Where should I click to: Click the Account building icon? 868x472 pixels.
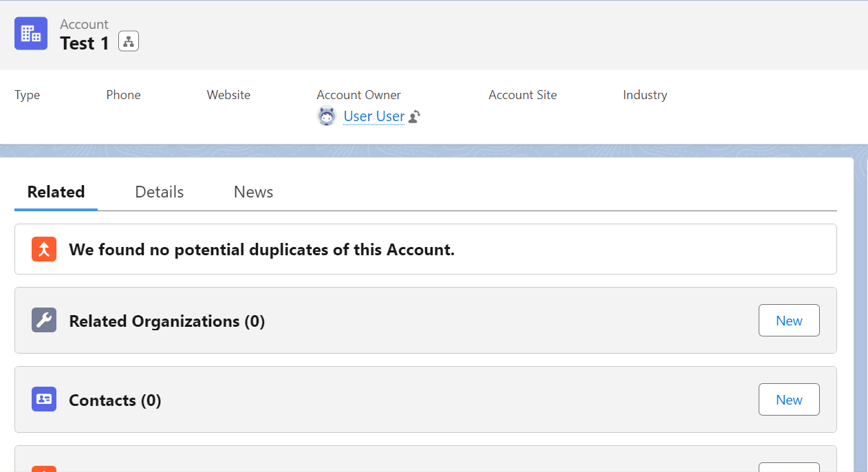click(31, 34)
